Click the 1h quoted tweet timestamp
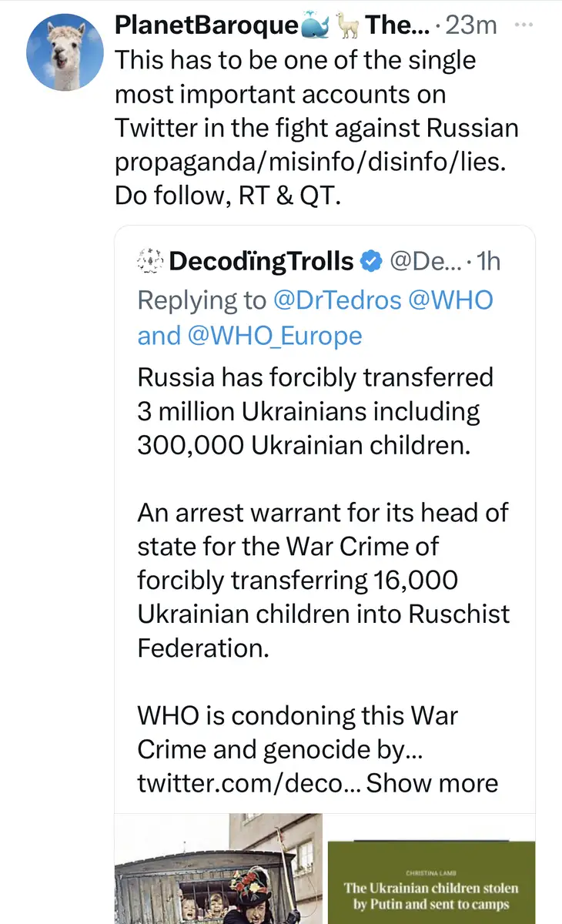 coord(488,262)
